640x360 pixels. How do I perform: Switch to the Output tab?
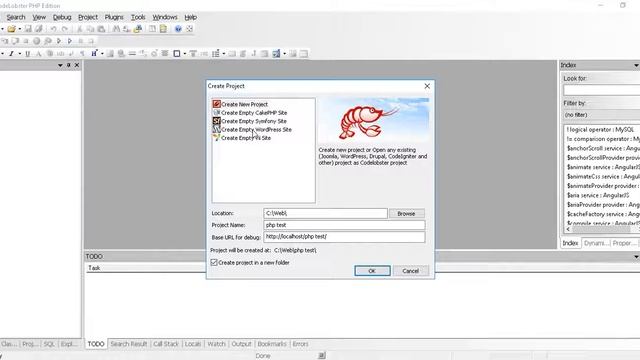241,344
